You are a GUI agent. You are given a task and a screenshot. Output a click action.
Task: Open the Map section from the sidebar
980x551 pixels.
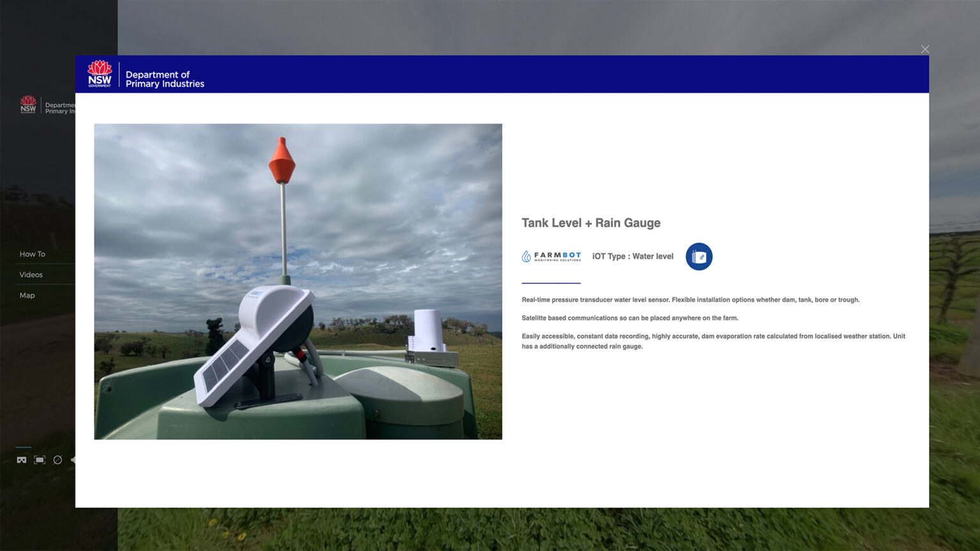coord(27,295)
